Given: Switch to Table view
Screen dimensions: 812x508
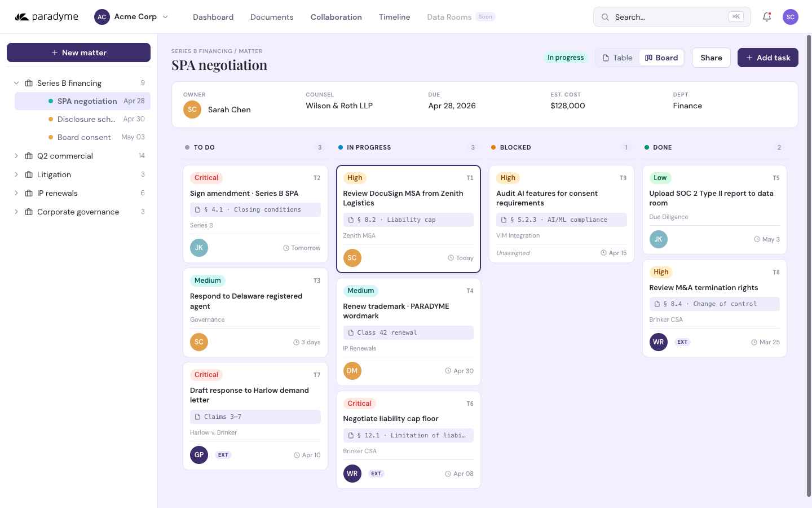Looking at the screenshot, I should click(617, 58).
